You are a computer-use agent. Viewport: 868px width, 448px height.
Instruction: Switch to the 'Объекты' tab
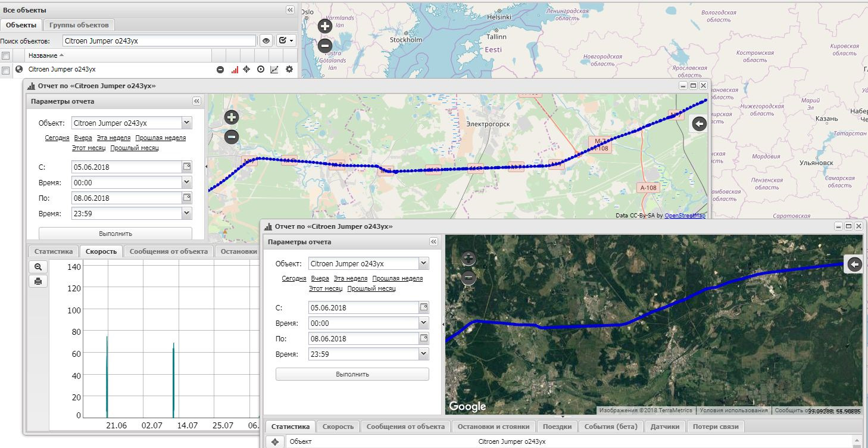pyautogui.click(x=21, y=25)
